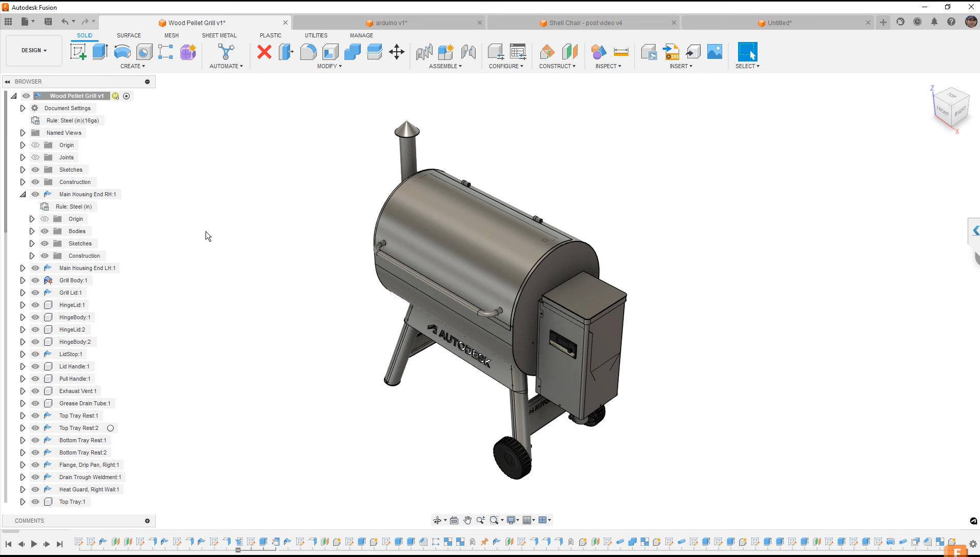
Task: Switch to the PLASTIC tab
Action: tap(271, 35)
